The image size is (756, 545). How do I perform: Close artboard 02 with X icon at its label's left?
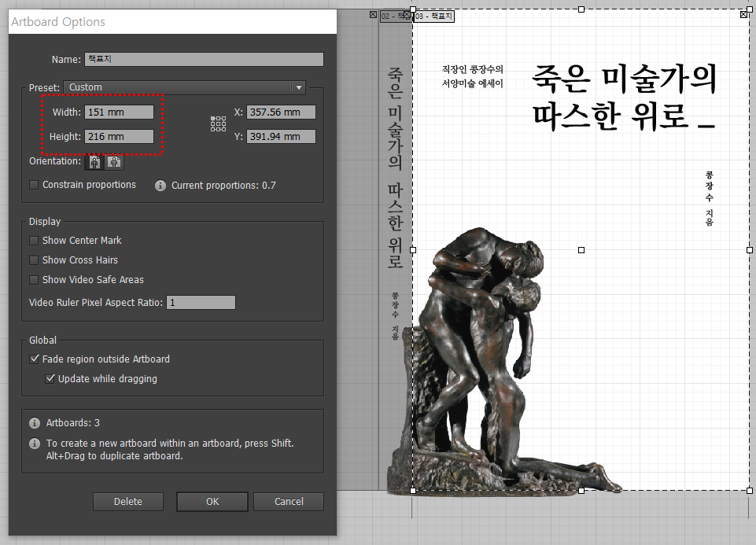(x=373, y=14)
